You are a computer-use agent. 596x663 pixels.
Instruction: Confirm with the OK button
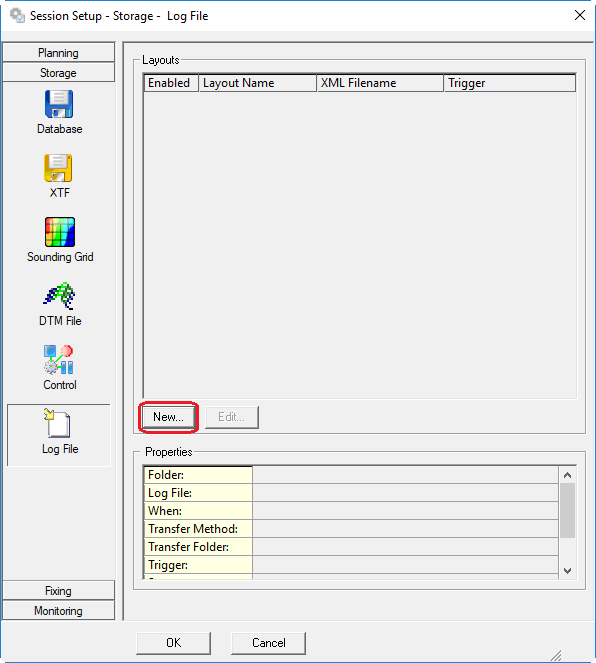[173, 643]
